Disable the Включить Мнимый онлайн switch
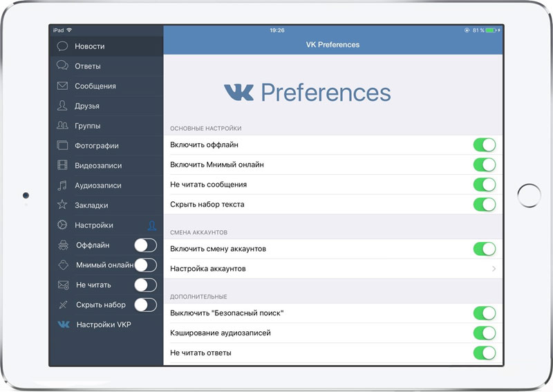 click(x=485, y=165)
